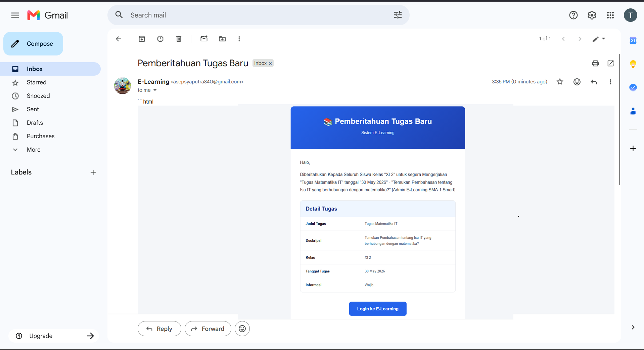Viewport: 644px width, 350px height.
Task: Open the Inbox folder
Action: click(50, 69)
